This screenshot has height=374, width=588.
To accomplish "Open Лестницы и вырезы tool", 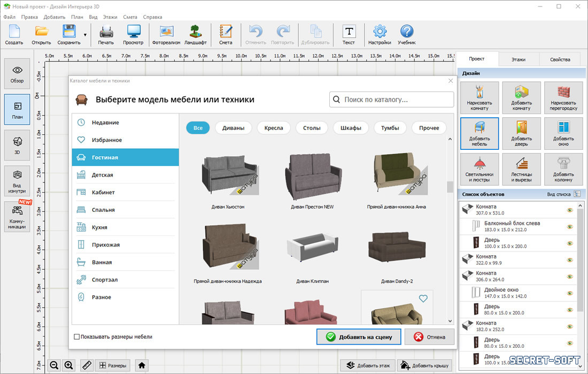I will 521,169.
